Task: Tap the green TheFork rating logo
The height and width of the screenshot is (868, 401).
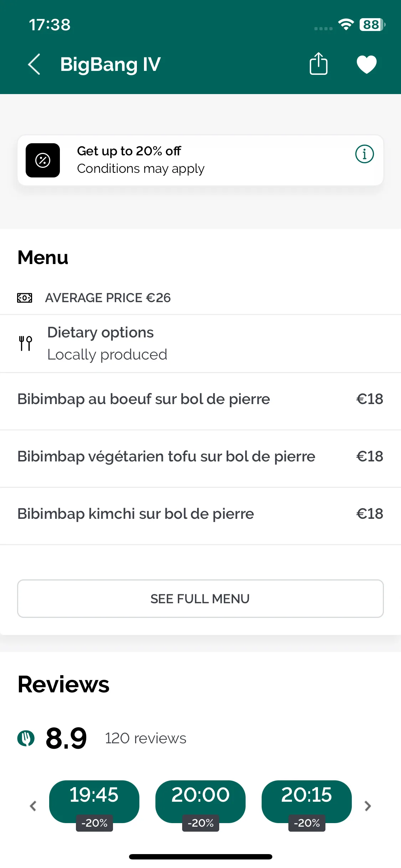Action: coord(26,738)
